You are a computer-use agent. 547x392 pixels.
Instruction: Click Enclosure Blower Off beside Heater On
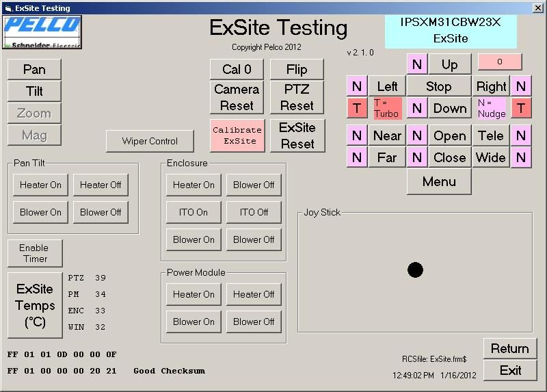[x=254, y=185]
